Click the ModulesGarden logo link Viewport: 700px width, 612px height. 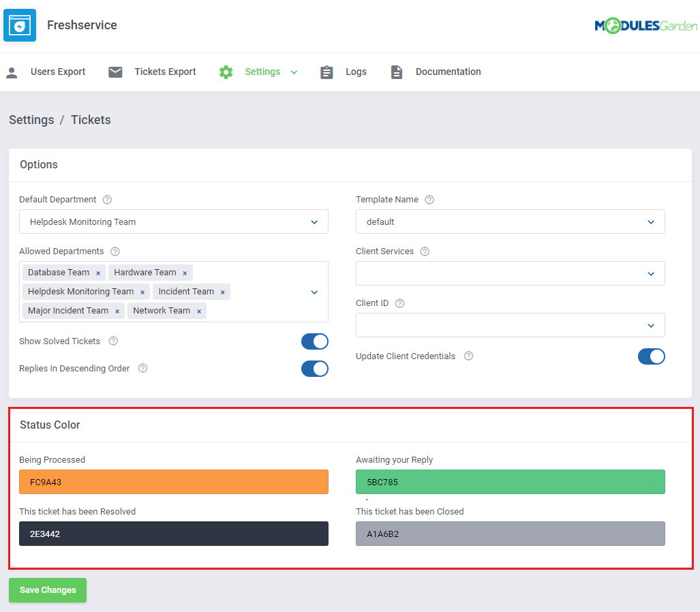tap(645, 26)
